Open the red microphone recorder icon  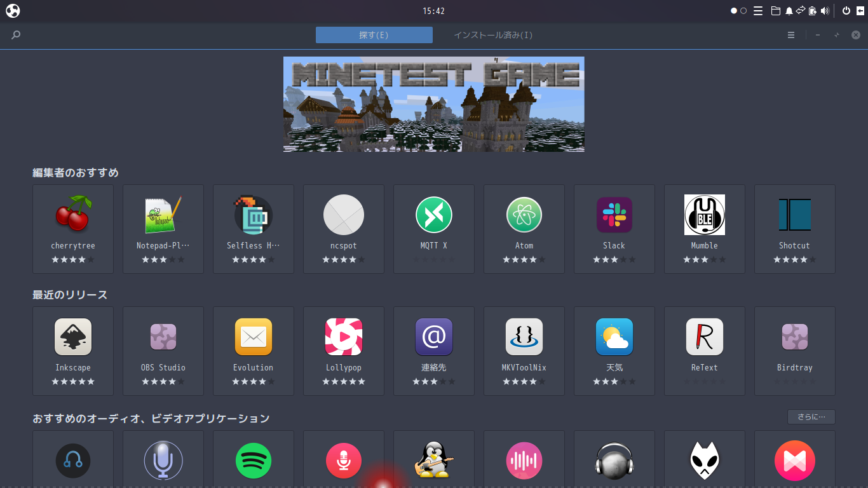click(x=344, y=461)
